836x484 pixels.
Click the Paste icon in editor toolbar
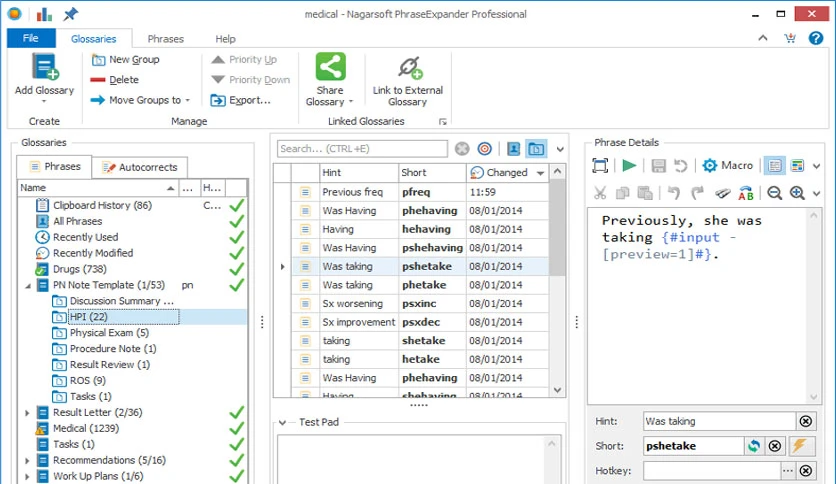(x=645, y=193)
